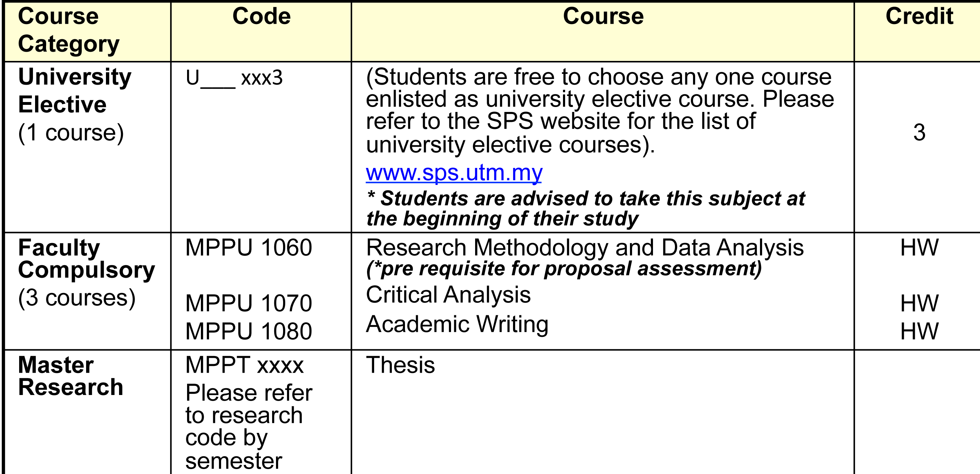Click the "U___ xxx3" course code

coord(234,78)
